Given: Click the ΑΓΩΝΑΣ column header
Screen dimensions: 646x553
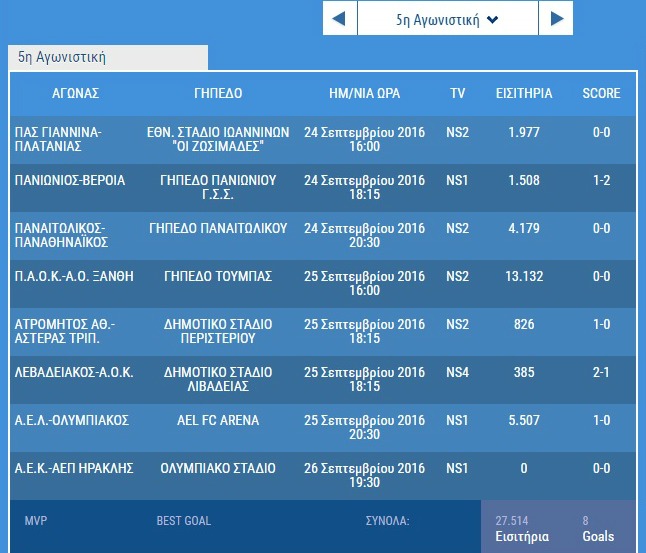Looking at the screenshot, I should [76, 94].
